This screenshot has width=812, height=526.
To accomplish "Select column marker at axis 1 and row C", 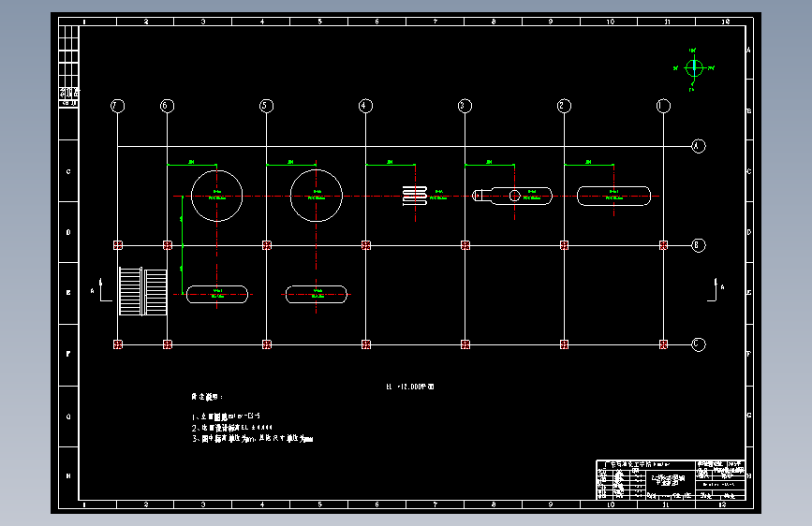I will point(663,344).
